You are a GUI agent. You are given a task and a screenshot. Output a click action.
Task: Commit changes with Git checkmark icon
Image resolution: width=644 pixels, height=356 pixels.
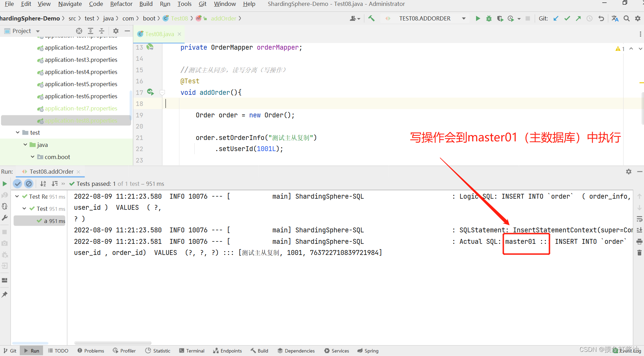click(x=567, y=18)
